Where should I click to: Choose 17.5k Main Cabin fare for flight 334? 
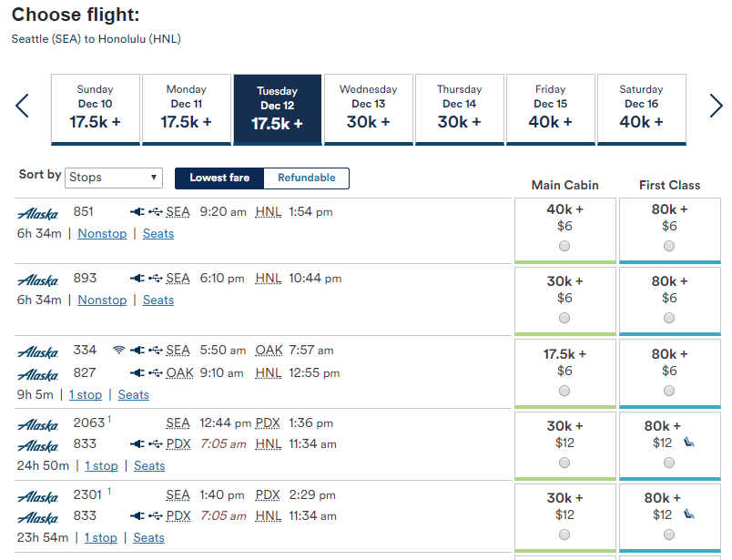564,390
